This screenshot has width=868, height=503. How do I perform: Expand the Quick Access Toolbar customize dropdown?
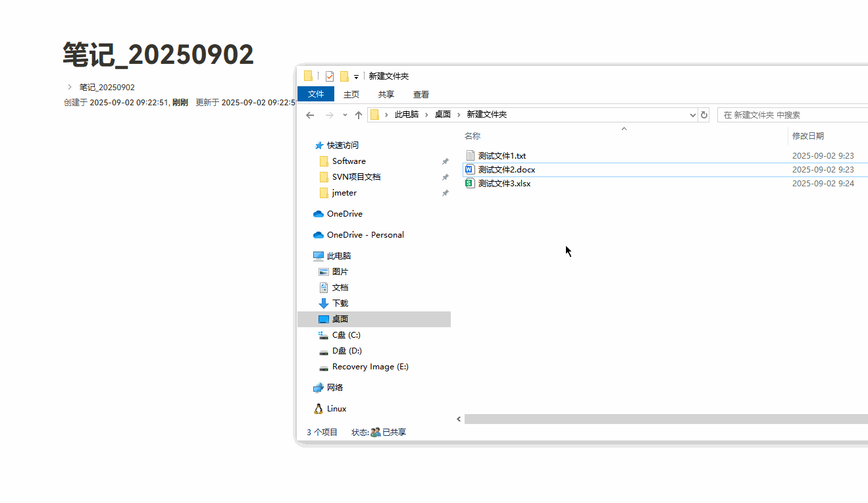tap(356, 76)
